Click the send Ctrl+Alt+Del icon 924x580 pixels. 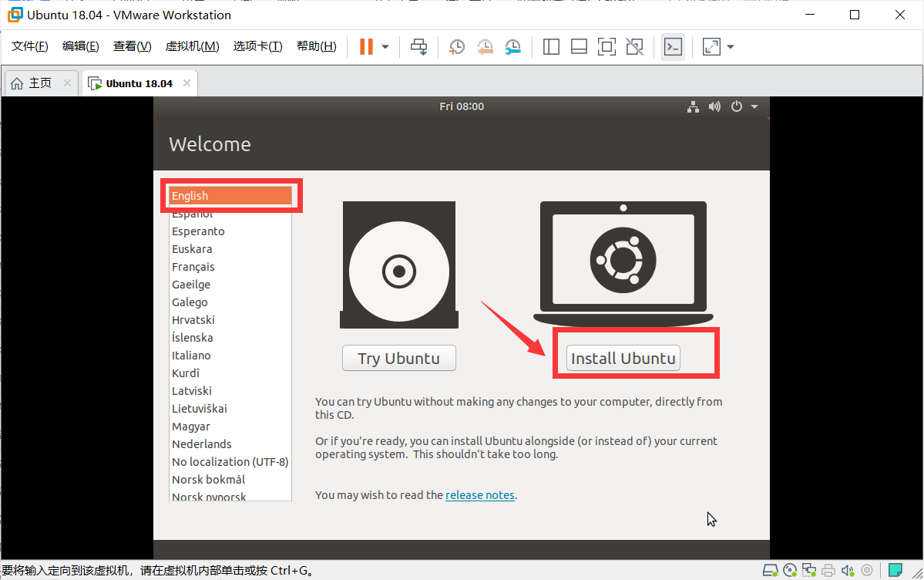pos(419,46)
